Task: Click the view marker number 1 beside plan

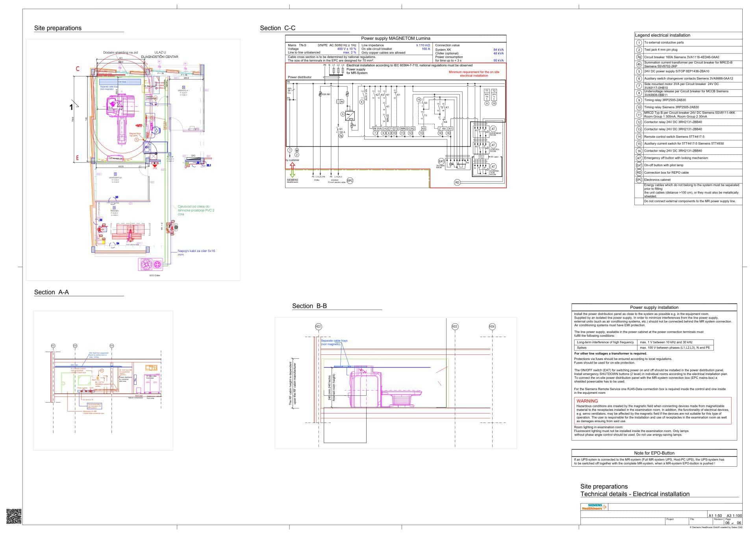Action: tap(71, 107)
